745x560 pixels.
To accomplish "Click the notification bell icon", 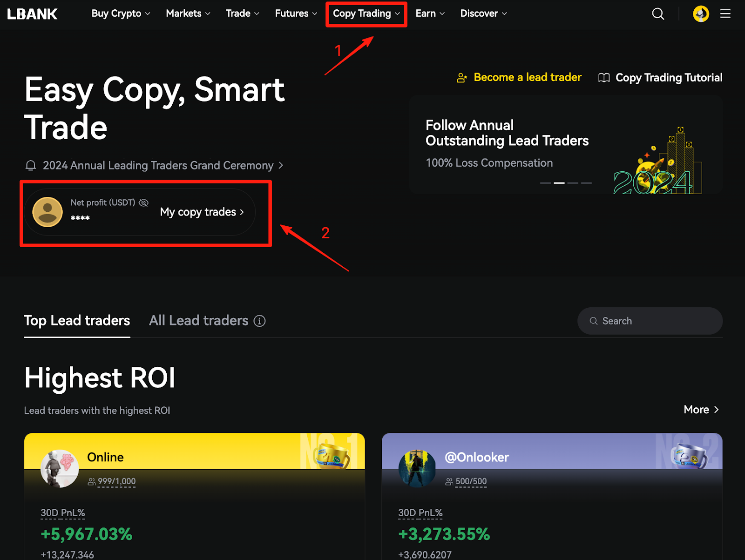I will (31, 166).
